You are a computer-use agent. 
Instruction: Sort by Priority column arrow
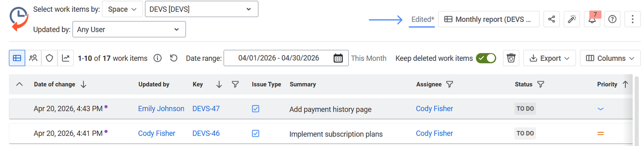tap(625, 84)
